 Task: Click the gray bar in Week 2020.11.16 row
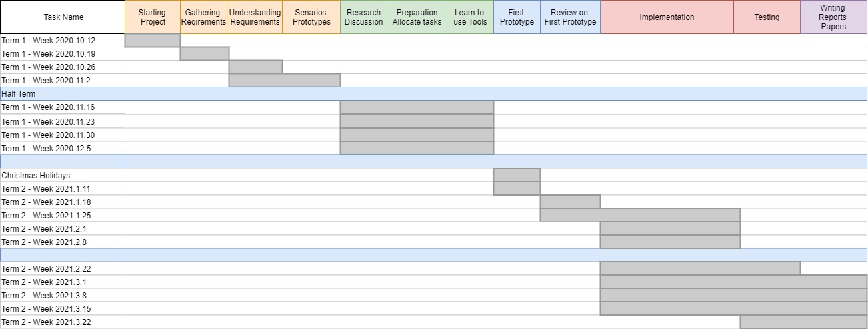pos(417,107)
